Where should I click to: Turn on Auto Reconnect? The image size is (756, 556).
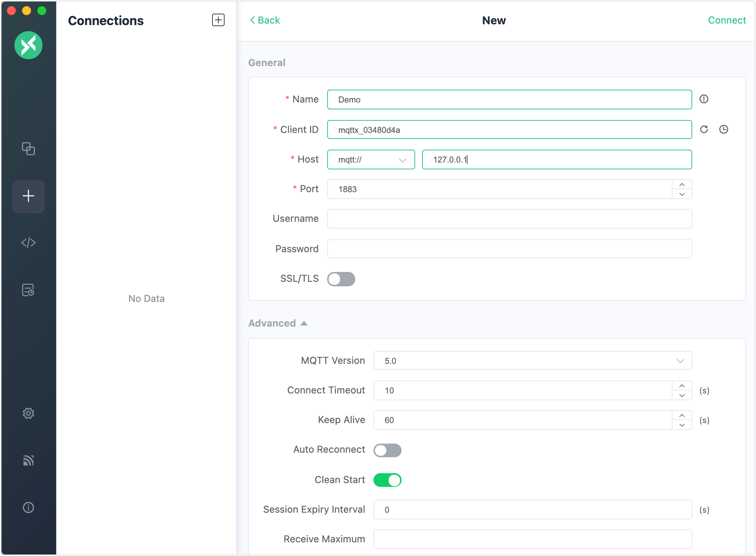click(x=387, y=450)
